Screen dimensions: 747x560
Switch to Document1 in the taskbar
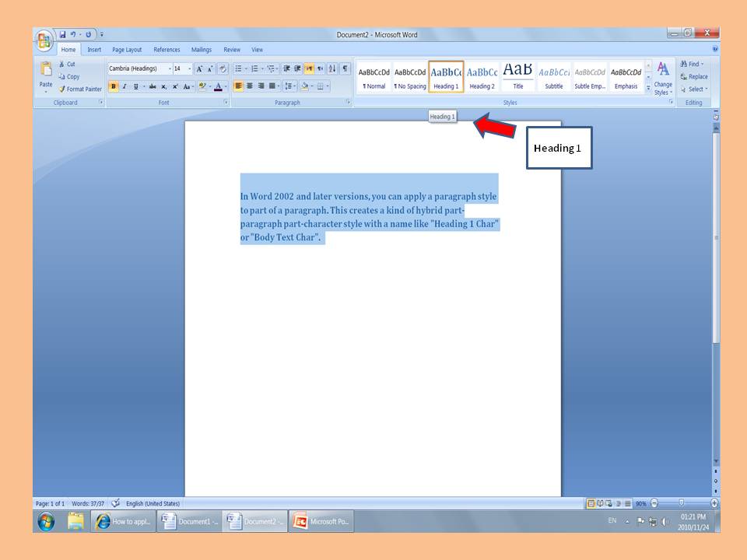[x=189, y=522]
